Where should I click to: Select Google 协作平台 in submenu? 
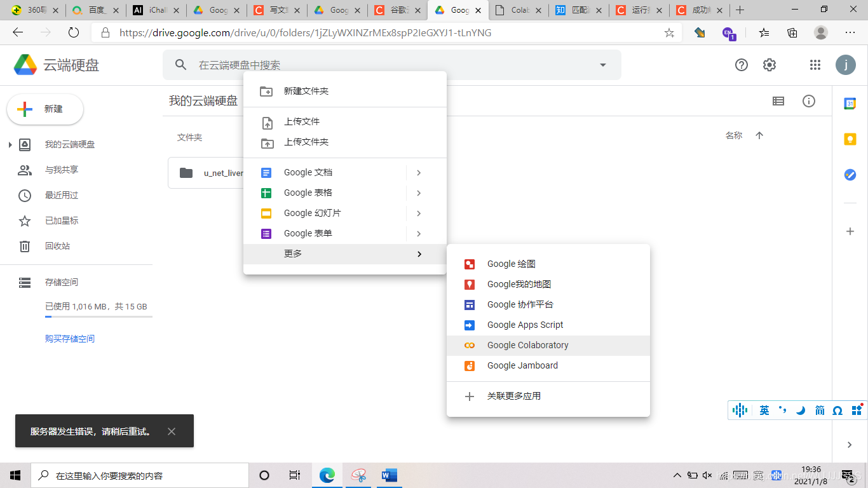548,304
